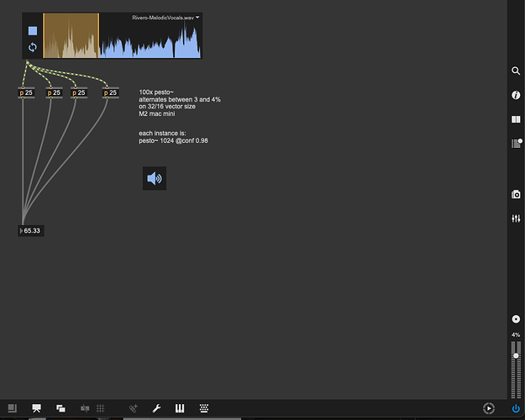Toggle the ezdac speaker audio button
Screen dimensions: 525x420
tap(155, 178)
